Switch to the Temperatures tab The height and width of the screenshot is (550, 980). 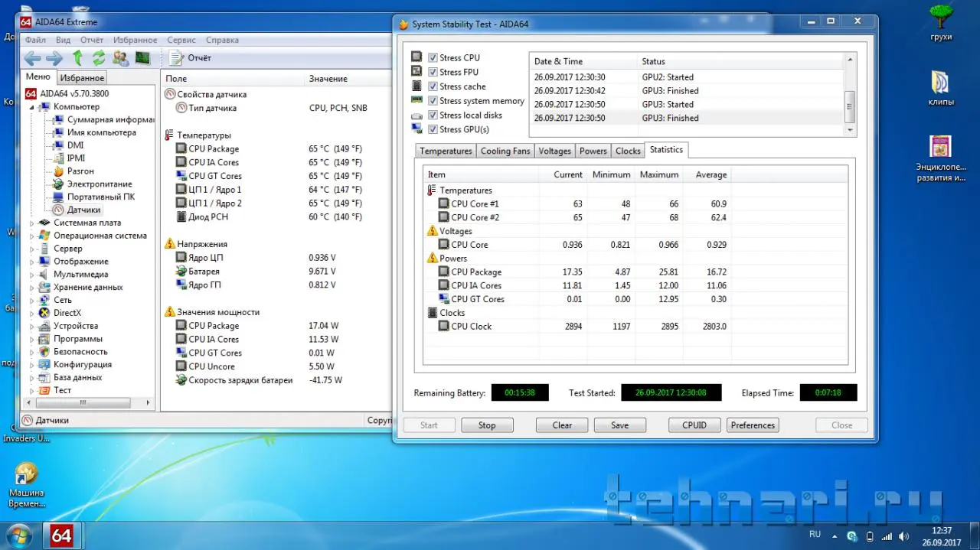click(x=446, y=151)
